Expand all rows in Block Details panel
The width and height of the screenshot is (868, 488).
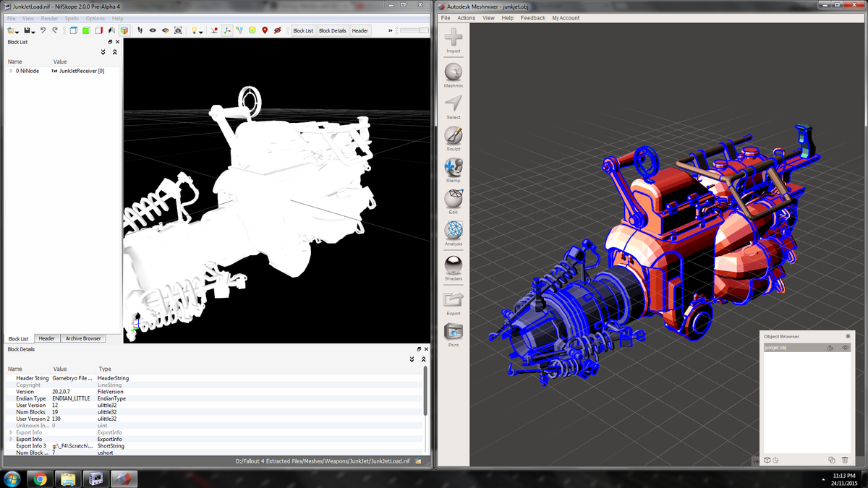tap(412, 359)
